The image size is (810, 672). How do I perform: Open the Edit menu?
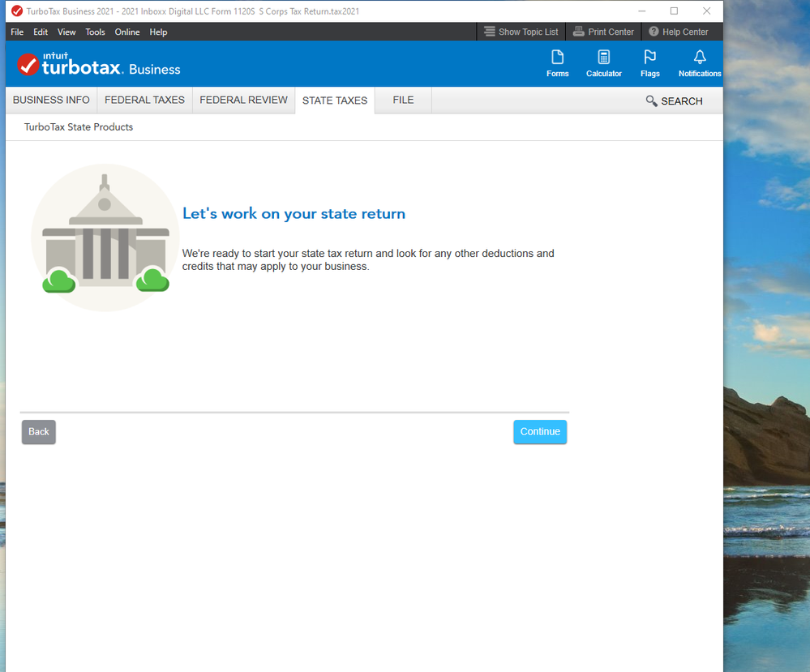[x=41, y=32]
